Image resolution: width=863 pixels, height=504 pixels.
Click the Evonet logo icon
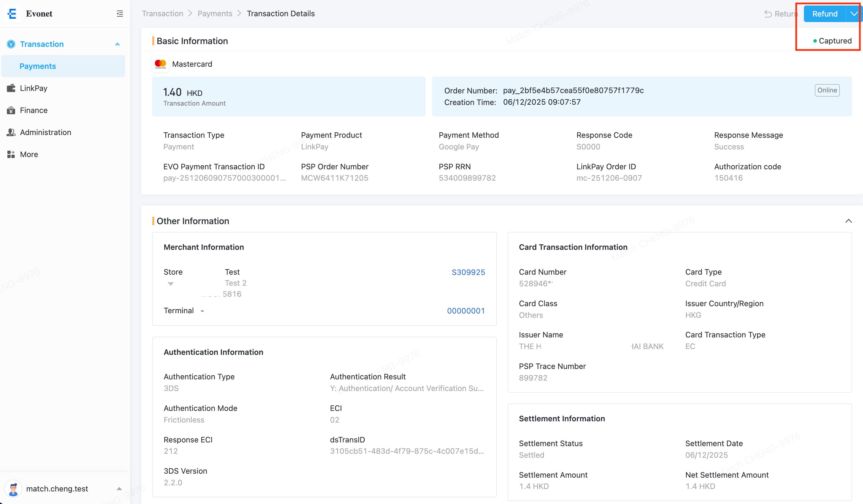tap(12, 14)
